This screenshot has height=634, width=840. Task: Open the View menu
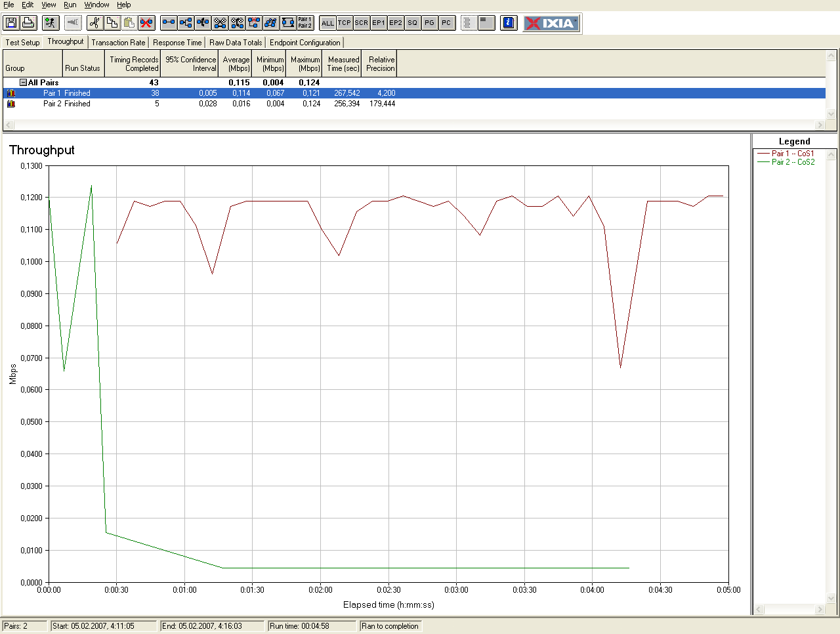pyautogui.click(x=49, y=5)
